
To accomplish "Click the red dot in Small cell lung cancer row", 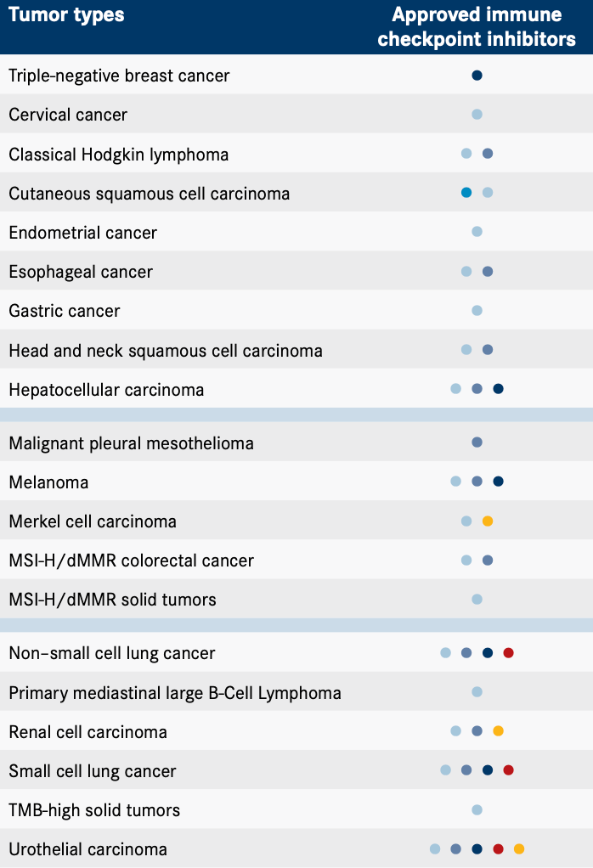I will coord(508,770).
